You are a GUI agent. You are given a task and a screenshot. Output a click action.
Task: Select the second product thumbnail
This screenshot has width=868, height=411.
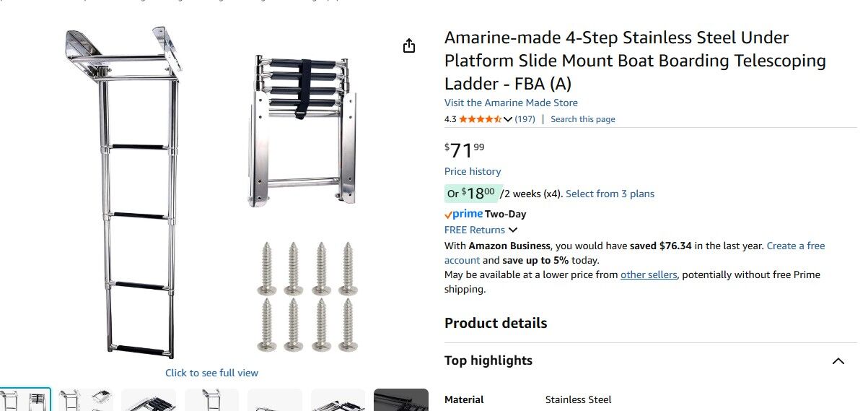(85, 400)
